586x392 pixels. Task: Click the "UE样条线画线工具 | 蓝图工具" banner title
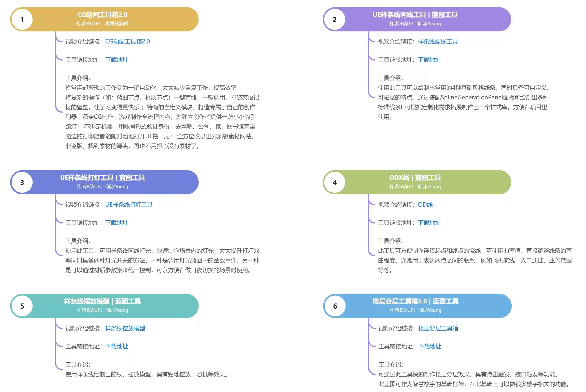coord(415,15)
